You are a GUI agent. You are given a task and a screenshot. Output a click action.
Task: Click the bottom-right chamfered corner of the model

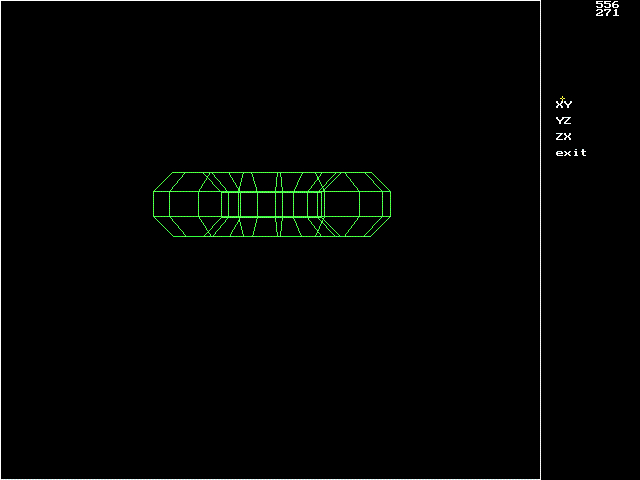(x=380, y=226)
